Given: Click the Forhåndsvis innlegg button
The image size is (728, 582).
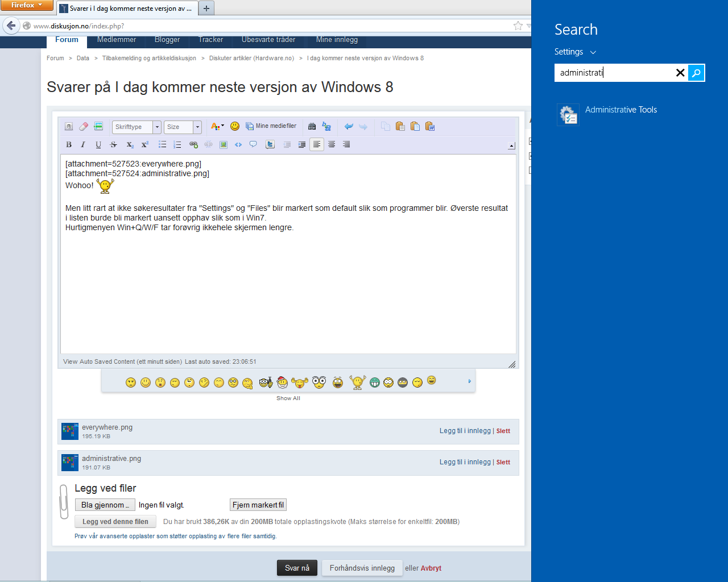Looking at the screenshot, I should pyautogui.click(x=362, y=568).
